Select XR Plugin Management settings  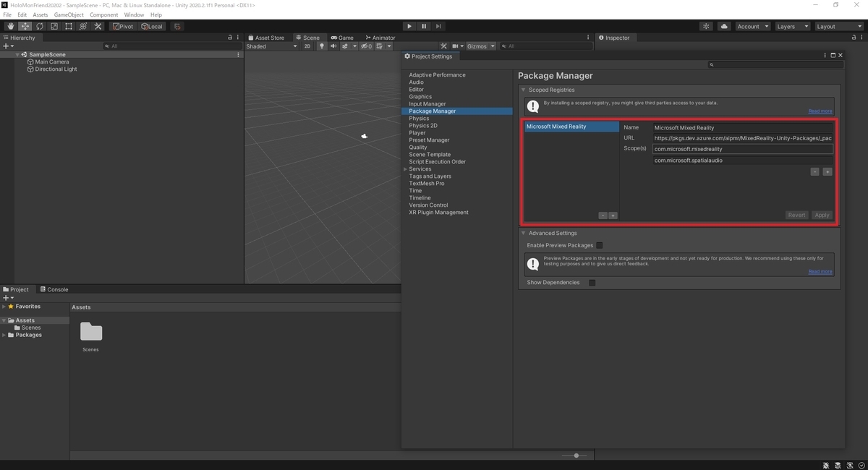[438, 213]
